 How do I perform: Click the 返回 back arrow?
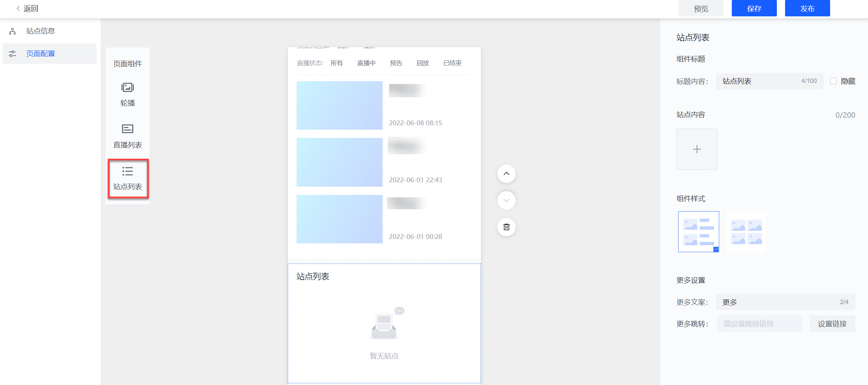[x=18, y=9]
